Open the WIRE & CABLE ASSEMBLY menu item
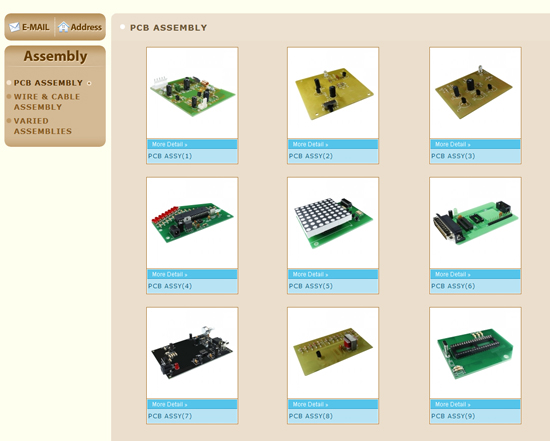550x441 pixels. [x=47, y=102]
